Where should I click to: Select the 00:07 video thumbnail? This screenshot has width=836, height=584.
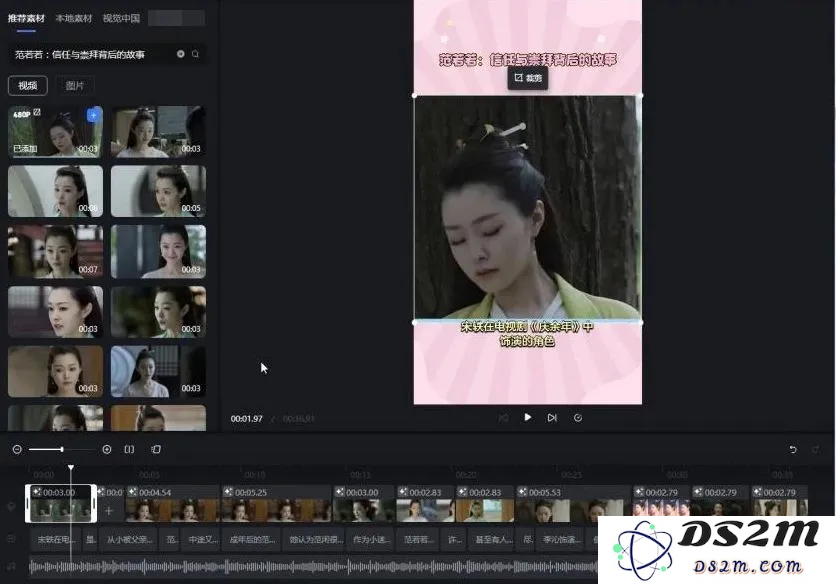click(55, 251)
